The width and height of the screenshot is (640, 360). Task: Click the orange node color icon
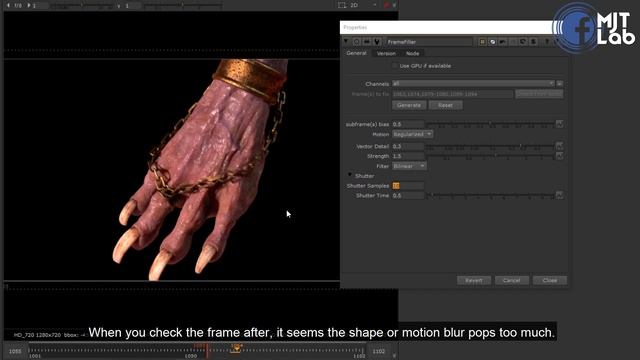[x=482, y=42]
